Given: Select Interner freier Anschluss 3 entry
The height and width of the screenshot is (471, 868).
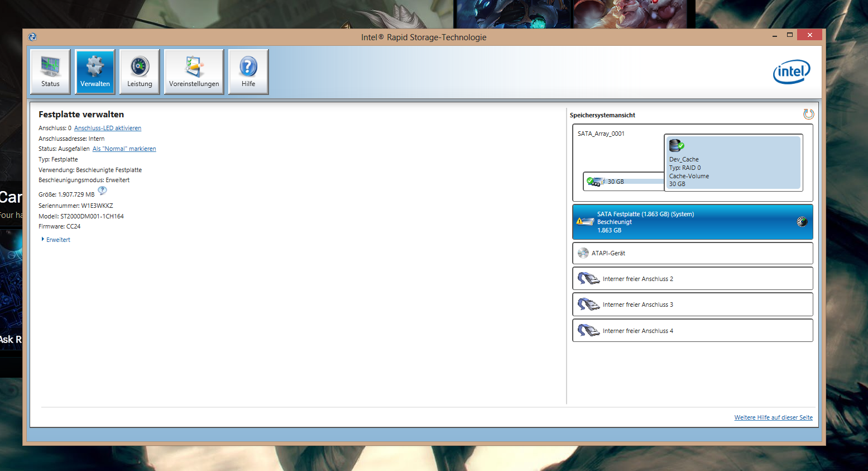Looking at the screenshot, I should [x=692, y=305].
